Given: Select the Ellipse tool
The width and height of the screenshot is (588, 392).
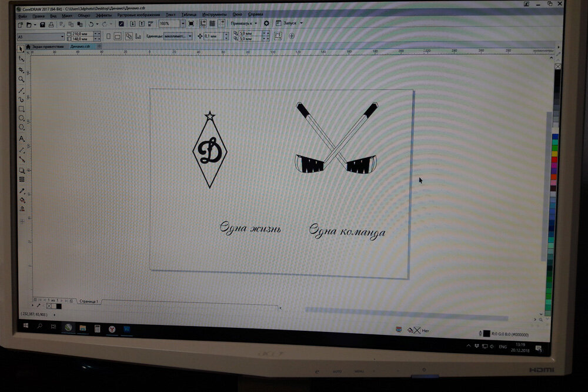Looking at the screenshot, I should pos(21,118).
